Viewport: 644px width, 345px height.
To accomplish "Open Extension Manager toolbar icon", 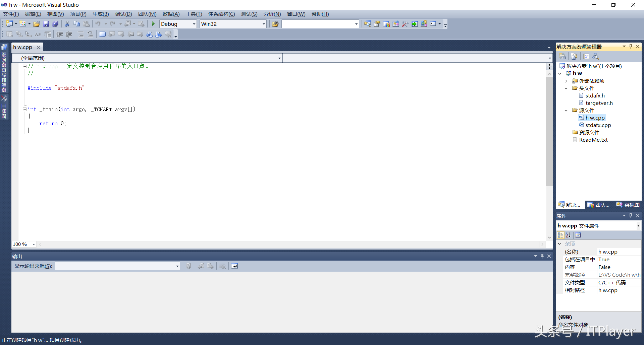I will click(424, 24).
